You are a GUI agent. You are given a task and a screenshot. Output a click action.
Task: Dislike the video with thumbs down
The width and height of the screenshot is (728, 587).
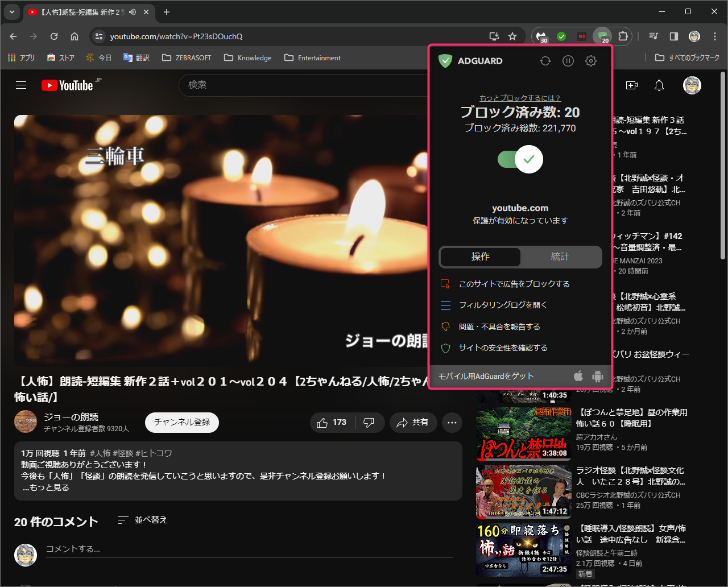click(x=369, y=422)
